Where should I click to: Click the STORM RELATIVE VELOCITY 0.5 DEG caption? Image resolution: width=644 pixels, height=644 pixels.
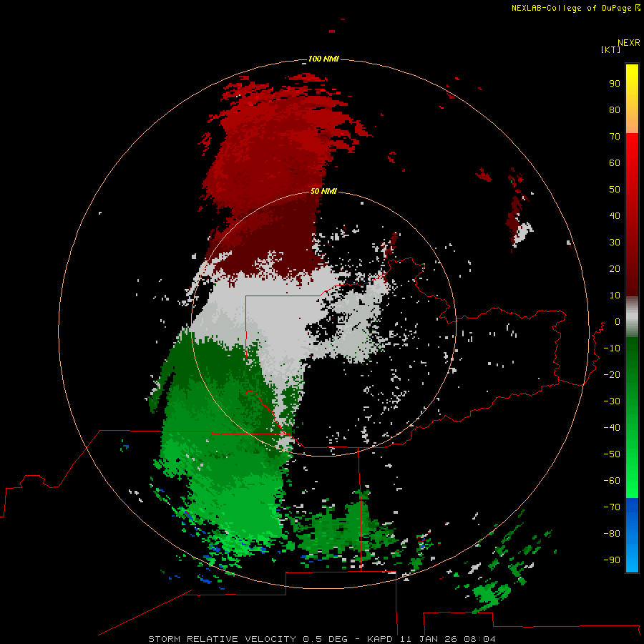tap(248, 639)
